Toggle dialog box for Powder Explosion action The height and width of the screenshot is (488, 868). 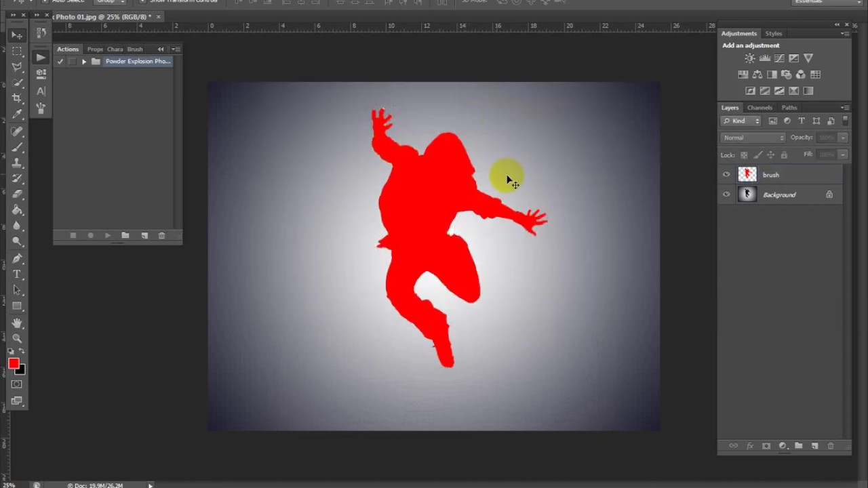point(72,62)
